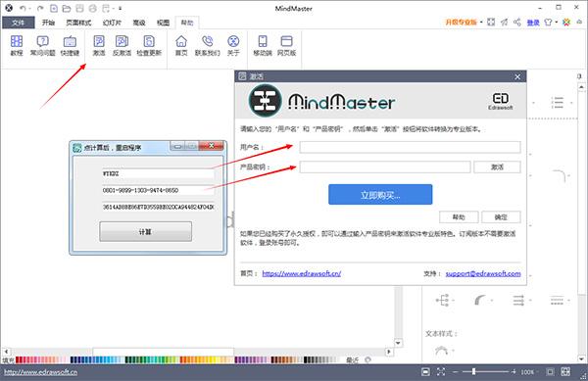The width and height of the screenshot is (588, 381).
Task: Switch to the 开始 ribbon tab
Action: (48, 23)
